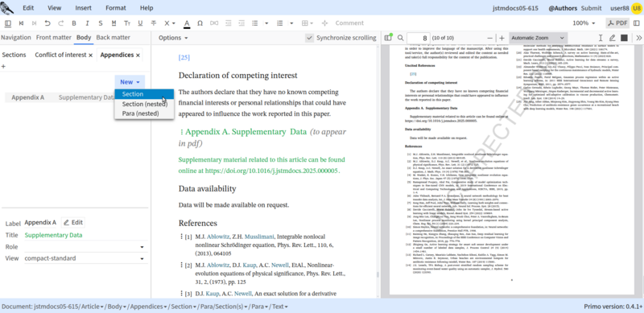Switch to Back matter tab
644x313 pixels.
(113, 37)
